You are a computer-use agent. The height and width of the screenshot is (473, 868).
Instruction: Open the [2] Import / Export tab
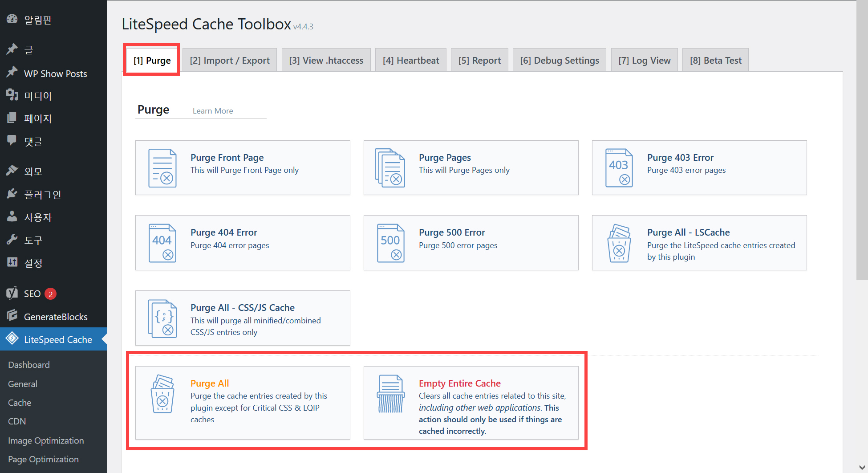tap(230, 60)
